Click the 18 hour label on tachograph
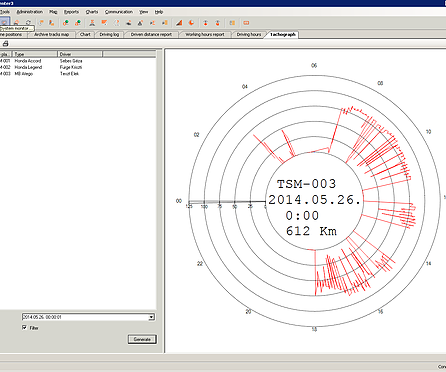The width and height of the screenshot is (446, 372). [314, 329]
